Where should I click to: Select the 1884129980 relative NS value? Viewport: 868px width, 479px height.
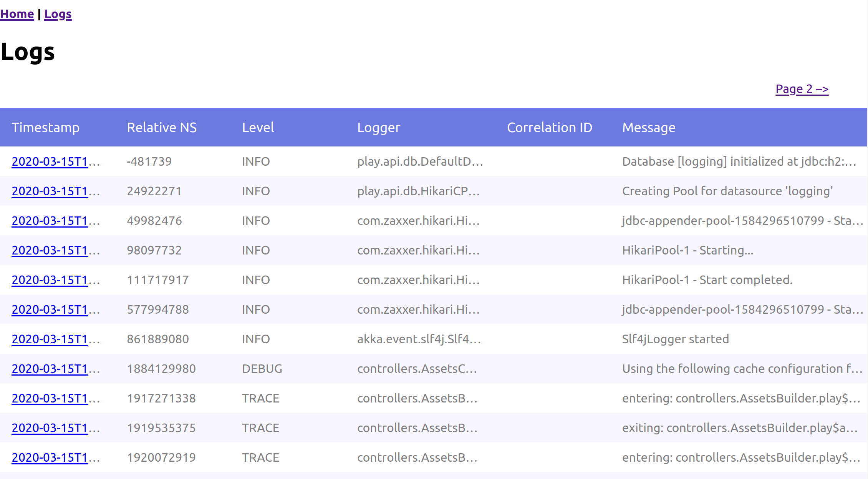[161, 369]
